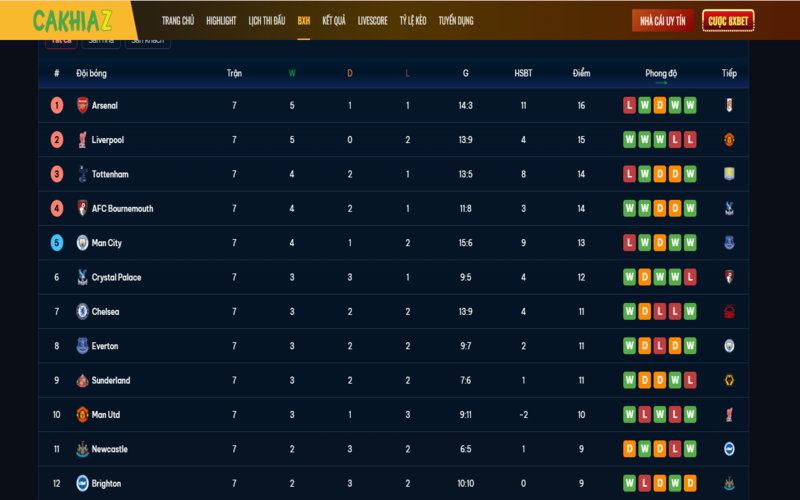800x500 pixels.
Task: Click the Newcastle crest beside the team name
Action: pos(82,449)
